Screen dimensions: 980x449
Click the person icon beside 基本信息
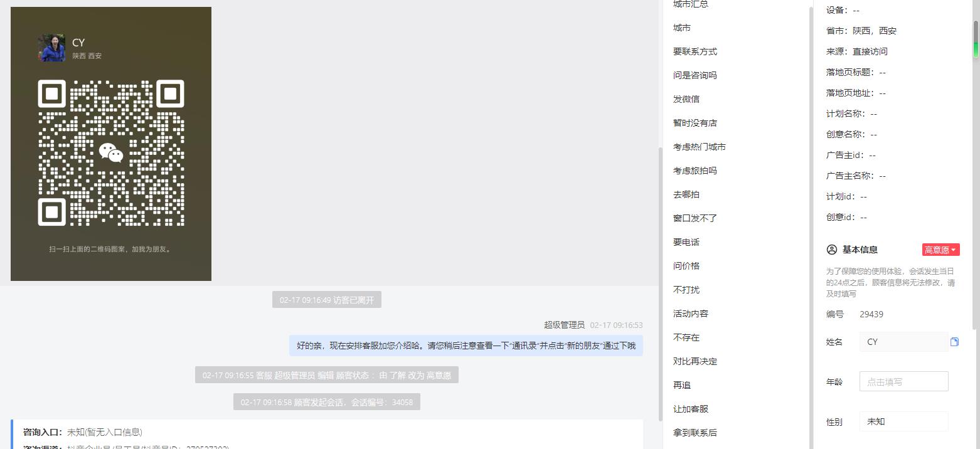(x=832, y=250)
